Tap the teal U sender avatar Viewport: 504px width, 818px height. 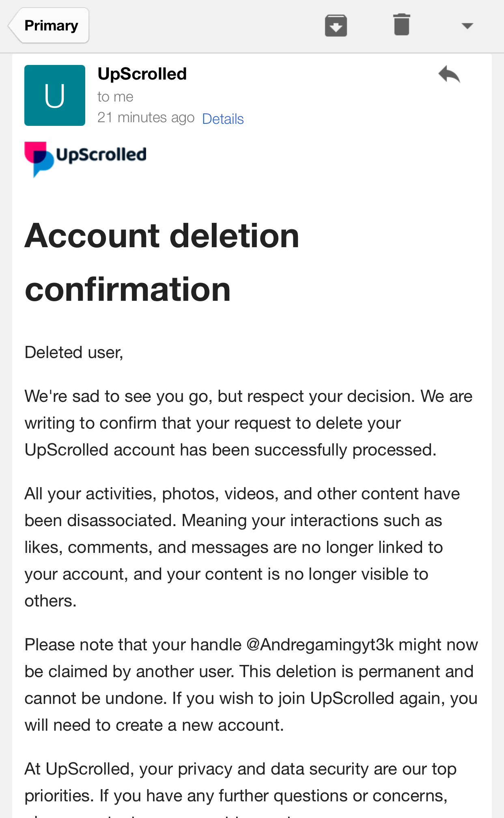pos(55,95)
